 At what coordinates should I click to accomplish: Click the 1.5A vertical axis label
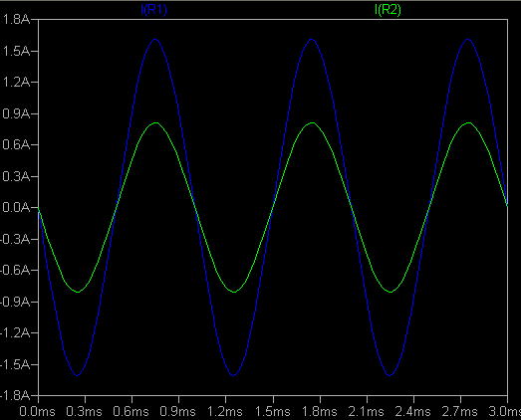click(16, 51)
